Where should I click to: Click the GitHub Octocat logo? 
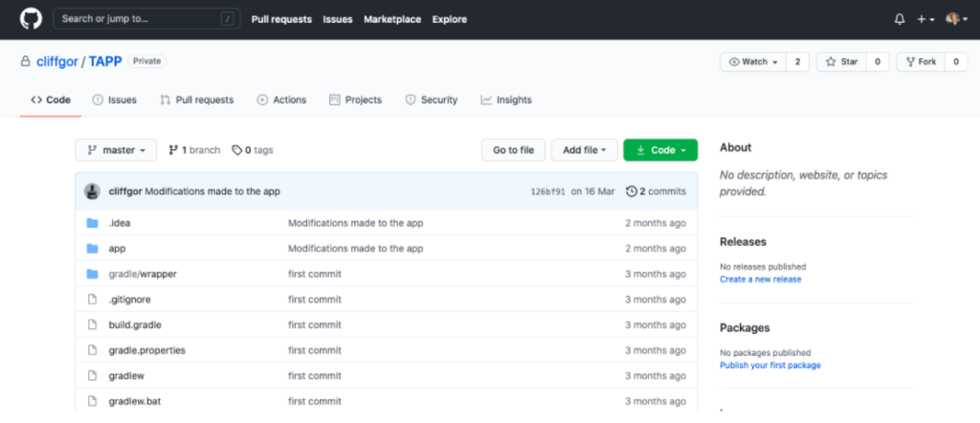[x=31, y=19]
